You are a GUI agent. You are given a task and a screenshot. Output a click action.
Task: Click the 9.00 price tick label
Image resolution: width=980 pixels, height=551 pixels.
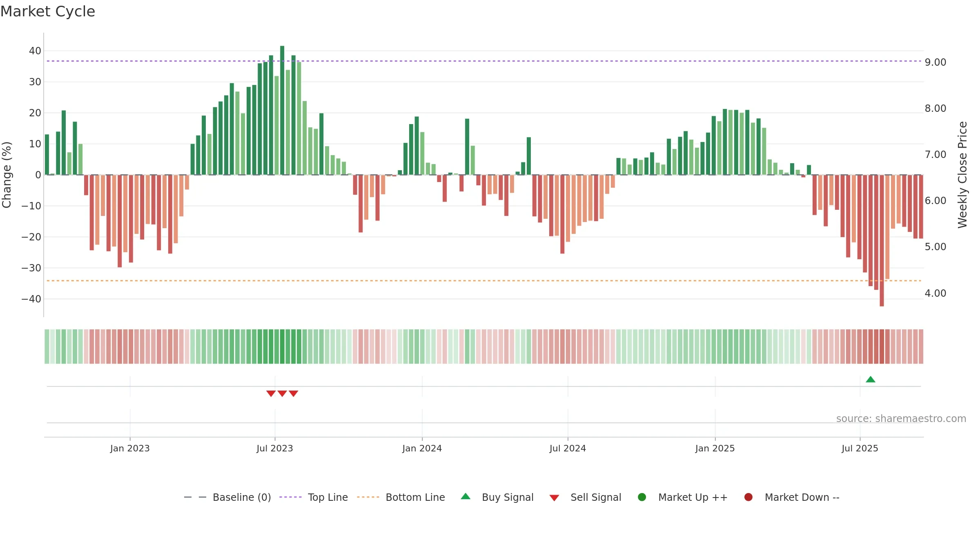point(935,62)
